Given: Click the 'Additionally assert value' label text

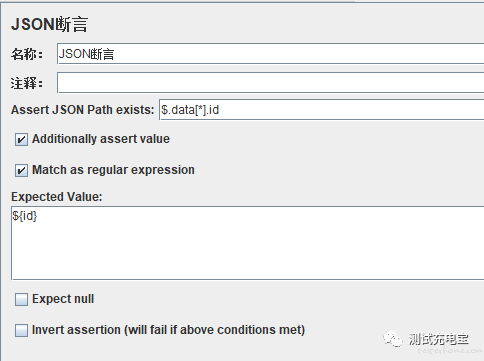Looking at the screenshot, I should point(101,139).
